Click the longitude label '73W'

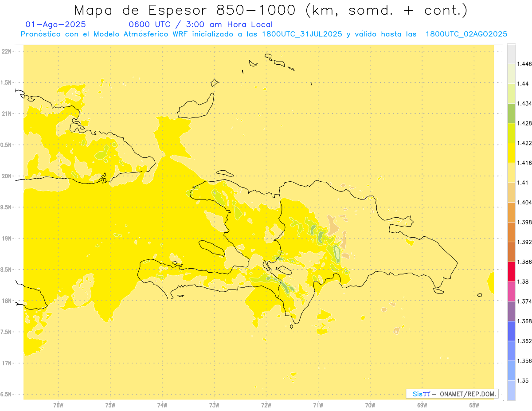pyautogui.click(x=214, y=405)
